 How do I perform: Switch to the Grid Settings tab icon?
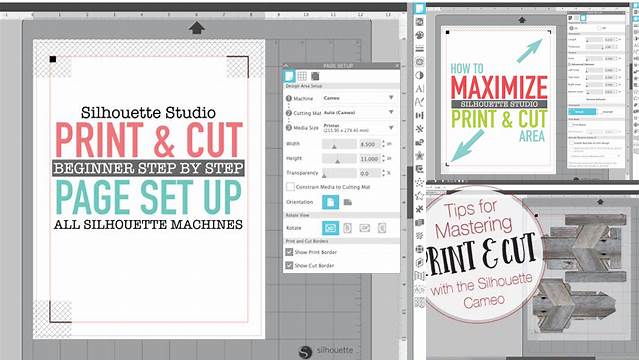[x=302, y=76]
